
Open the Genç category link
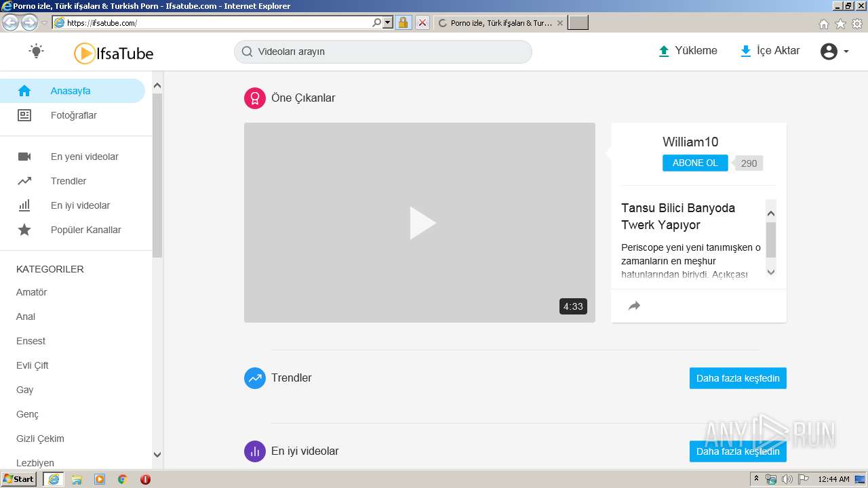click(x=28, y=414)
